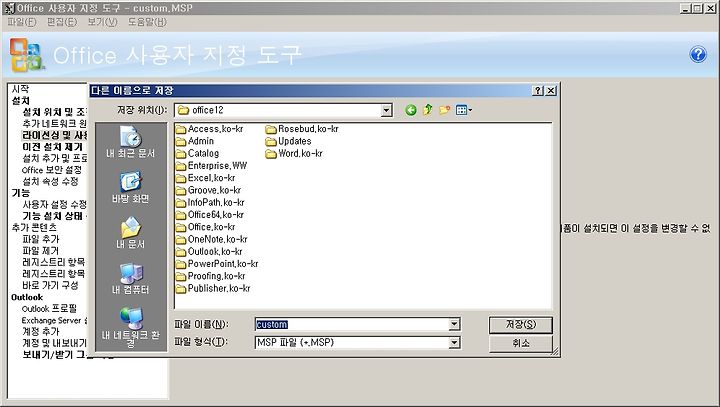Viewport: 720px width, 407px height.
Task: Select 바로 가기 구성 in navigation tree
Action: [51, 285]
